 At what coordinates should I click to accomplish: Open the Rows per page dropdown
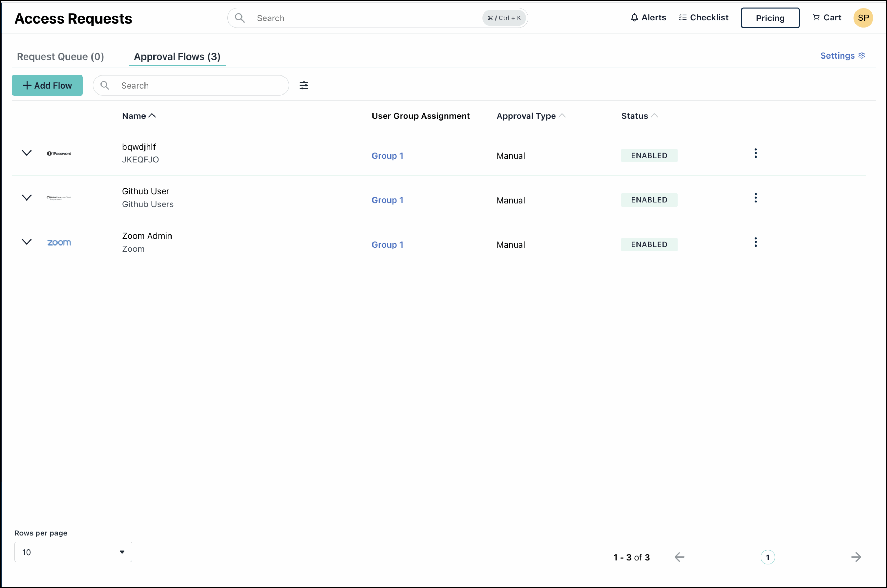coord(73,552)
